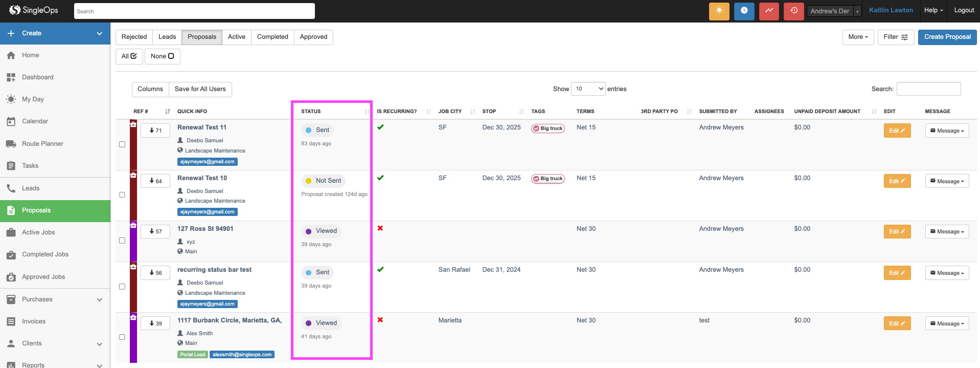Click the Create Proposal button
Viewport: 980px width, 368px height.
pyautogui.click(x=947, y=37)
